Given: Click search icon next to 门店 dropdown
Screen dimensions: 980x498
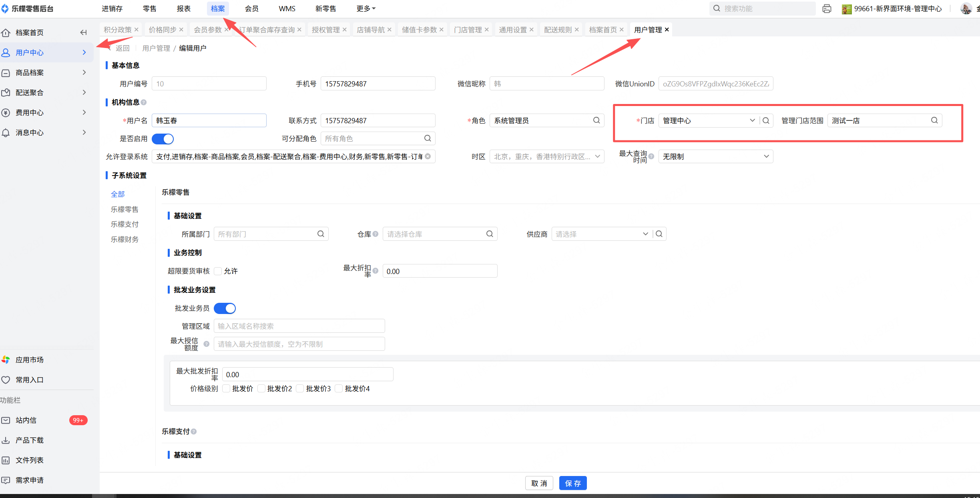Looking at the screenshot, I should (766, 120).
